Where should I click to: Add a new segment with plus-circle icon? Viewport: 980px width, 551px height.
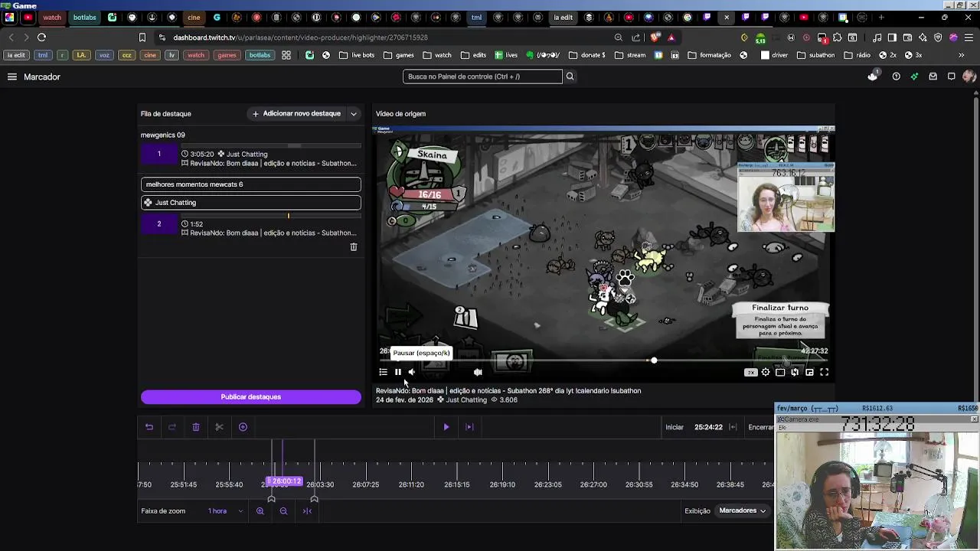(243, 427)
